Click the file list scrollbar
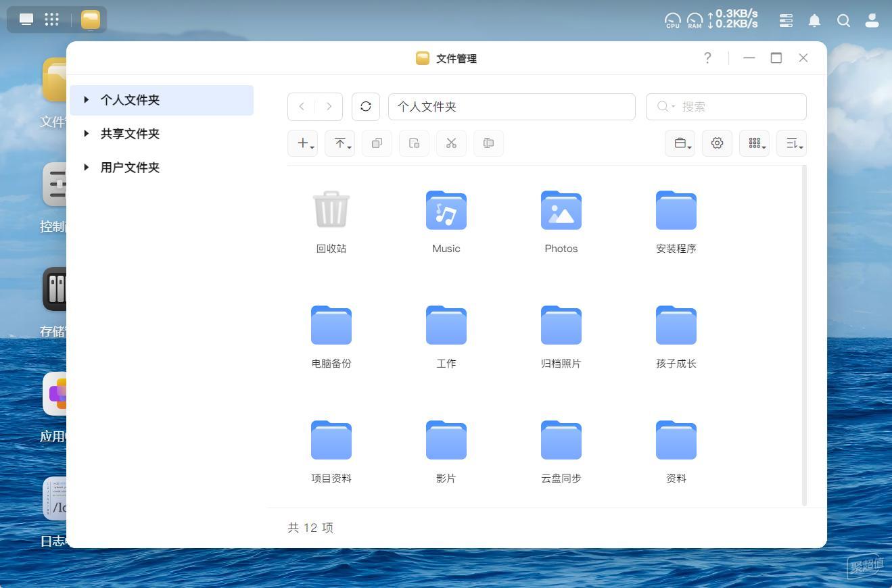Image resolution: width=892 pixels, height=588 pixels. (x=804, y=335)
